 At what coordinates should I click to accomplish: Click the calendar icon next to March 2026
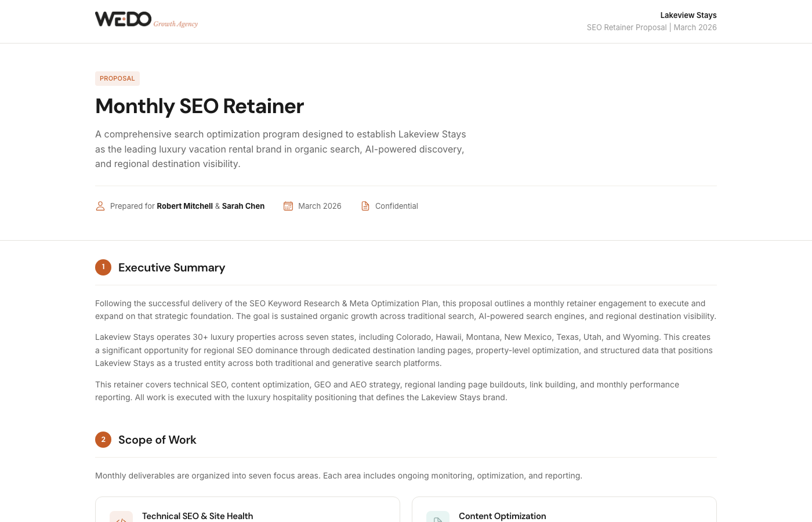[288, 206]
